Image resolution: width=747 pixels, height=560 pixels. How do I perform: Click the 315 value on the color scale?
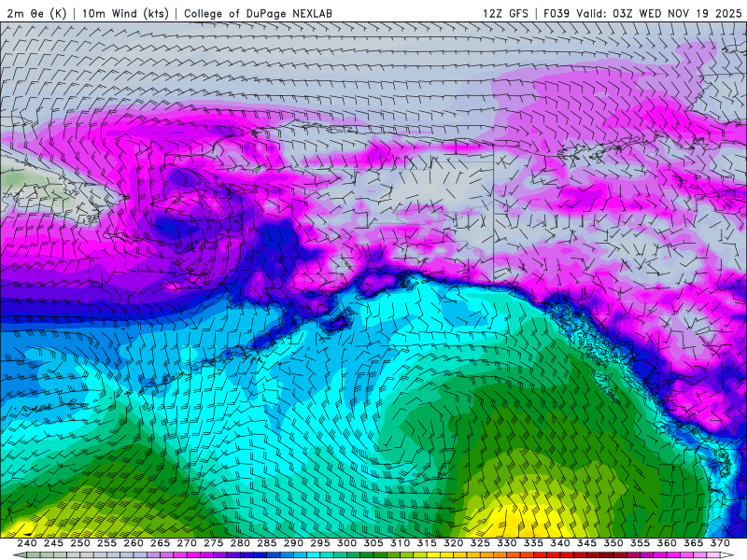[427, 543]
